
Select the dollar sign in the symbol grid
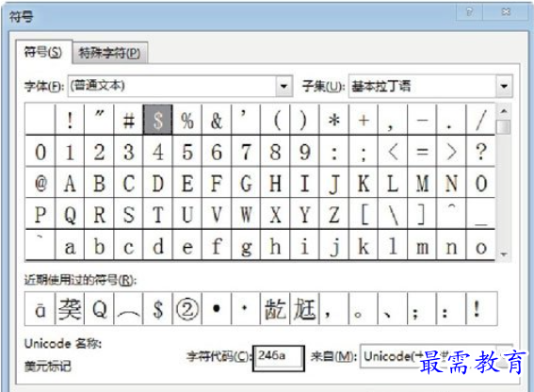click(x=158, y=120)
